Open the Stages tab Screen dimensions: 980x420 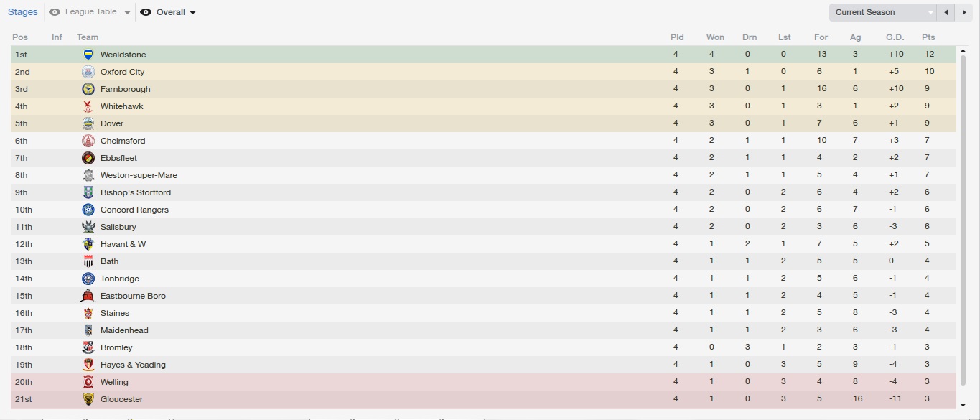(x=23, y=12)
